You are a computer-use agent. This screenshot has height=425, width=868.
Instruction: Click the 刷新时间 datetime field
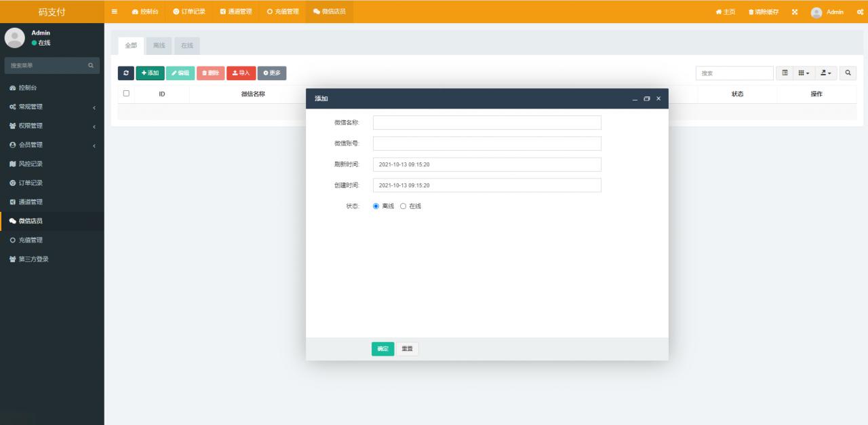[487, 164]
